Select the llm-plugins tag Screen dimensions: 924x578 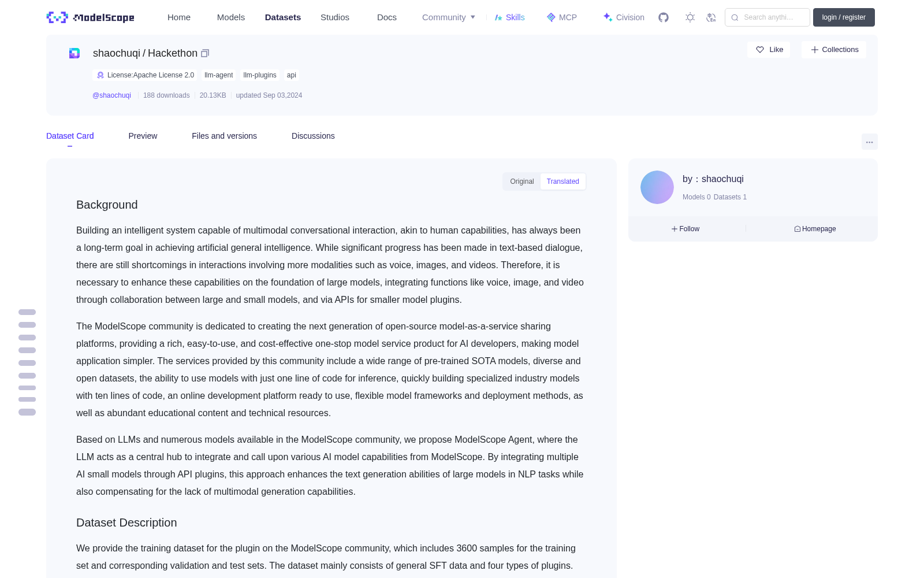(x=260, y=75)
